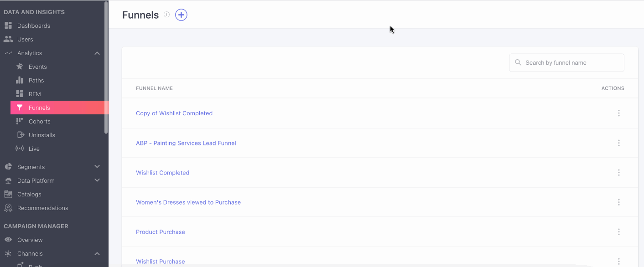The width and height of the screenshot is (644, 267).
Task: Open the Wishlist Completed funnel
Action: click(163, 173)
